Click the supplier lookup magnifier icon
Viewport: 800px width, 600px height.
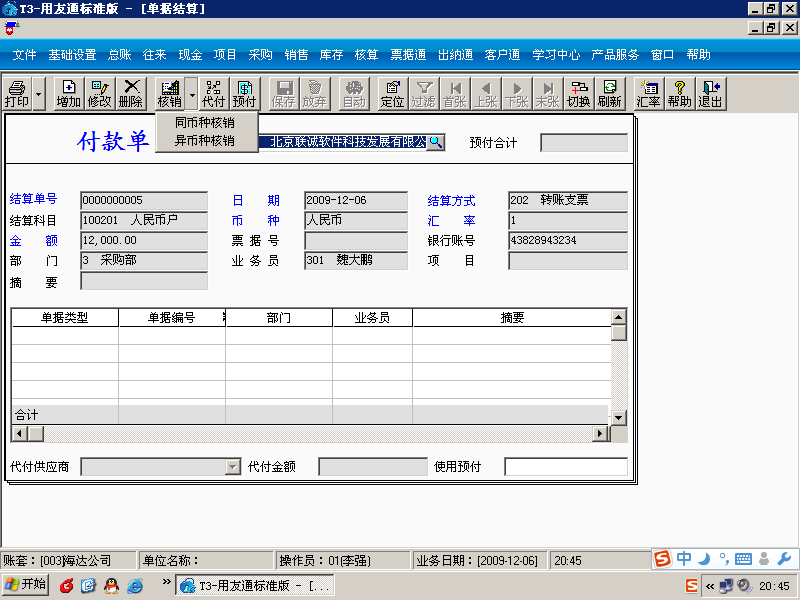pos(436,142)
